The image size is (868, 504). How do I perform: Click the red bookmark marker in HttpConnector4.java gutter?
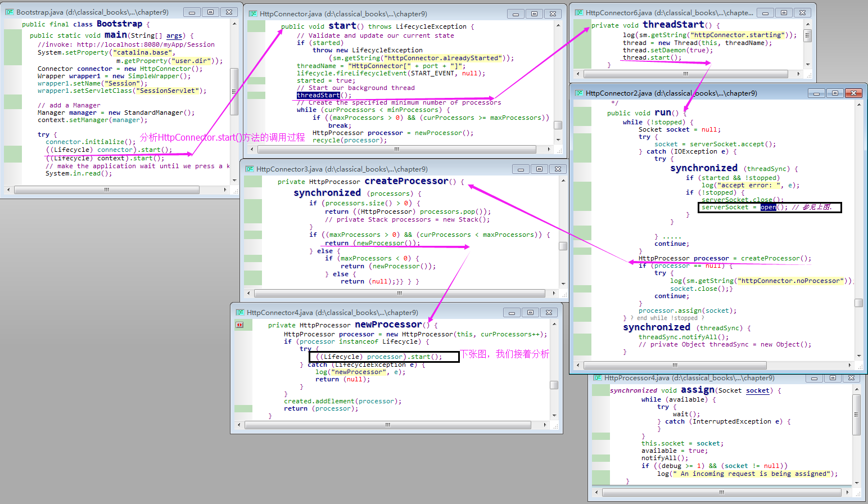[239, 325]
